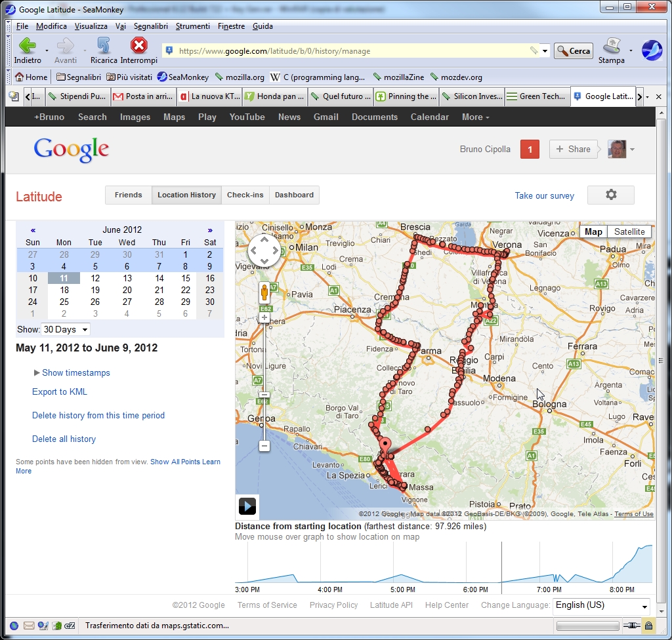Screen dimensions: 672x640
Task: Open the mozilla.org bookmark
Action: point(240,77)
